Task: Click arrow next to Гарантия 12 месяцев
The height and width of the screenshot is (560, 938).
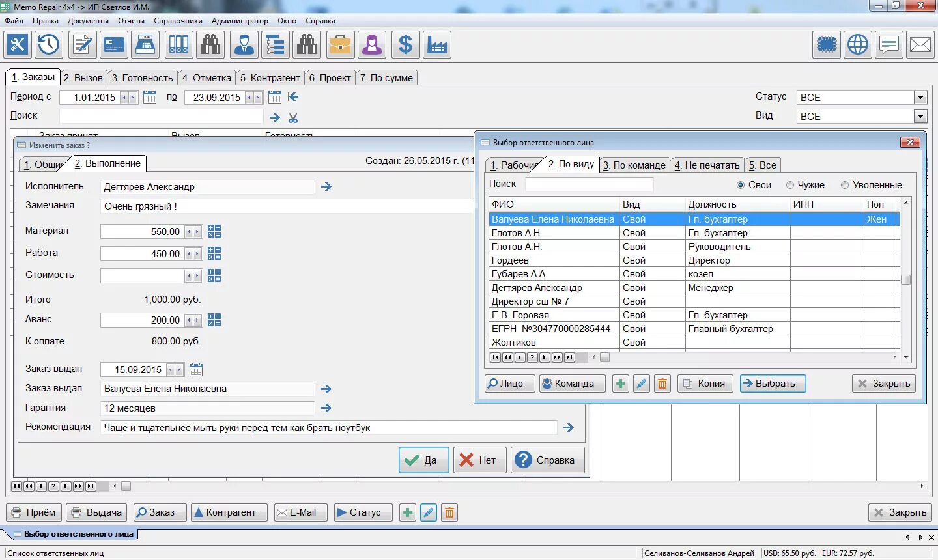Action: tap(326, 408)
